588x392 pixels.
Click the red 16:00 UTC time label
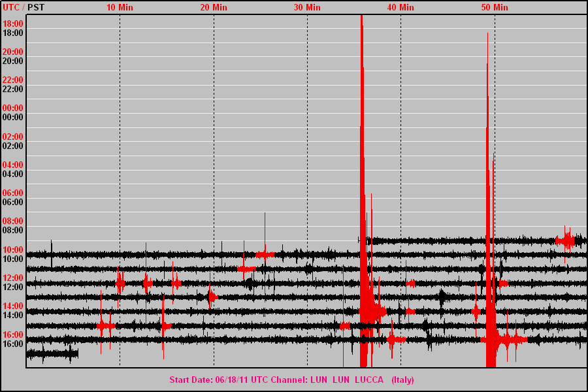[x=13, y=335]
